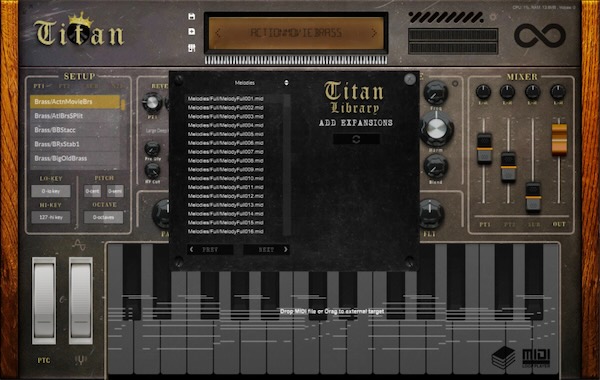
Task: Click the Titan crown logo
Action: coord(79,29)
